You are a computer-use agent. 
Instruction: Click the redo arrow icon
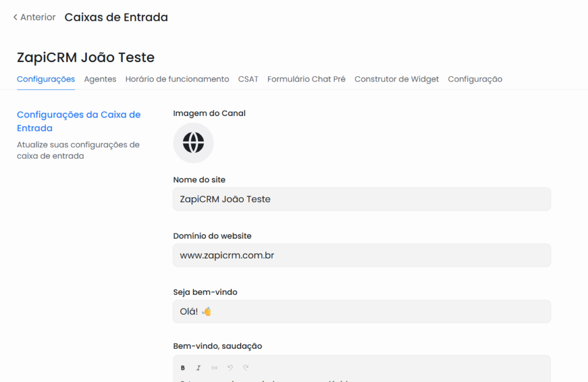[x=246, y=368]
